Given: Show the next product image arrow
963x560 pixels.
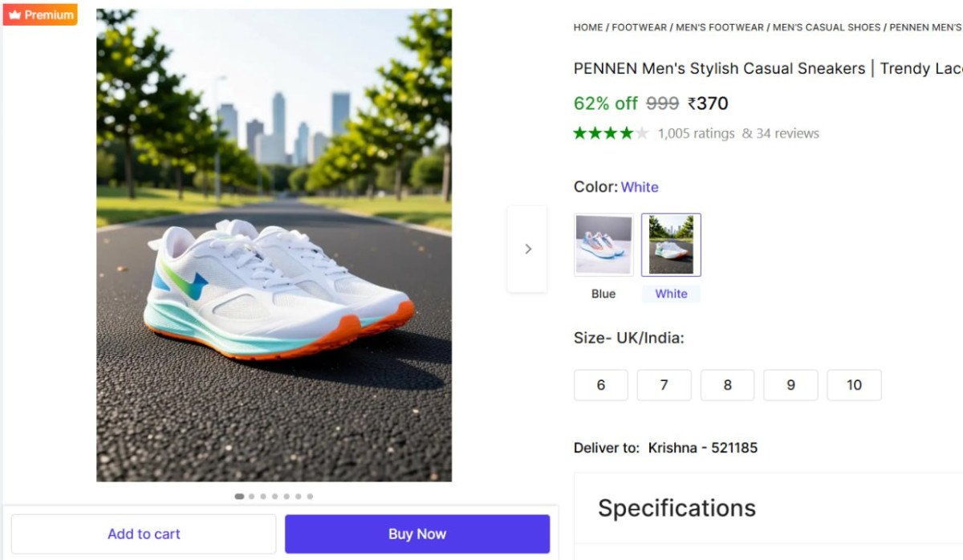Looking at the screenshot, I should click(527, 249).
